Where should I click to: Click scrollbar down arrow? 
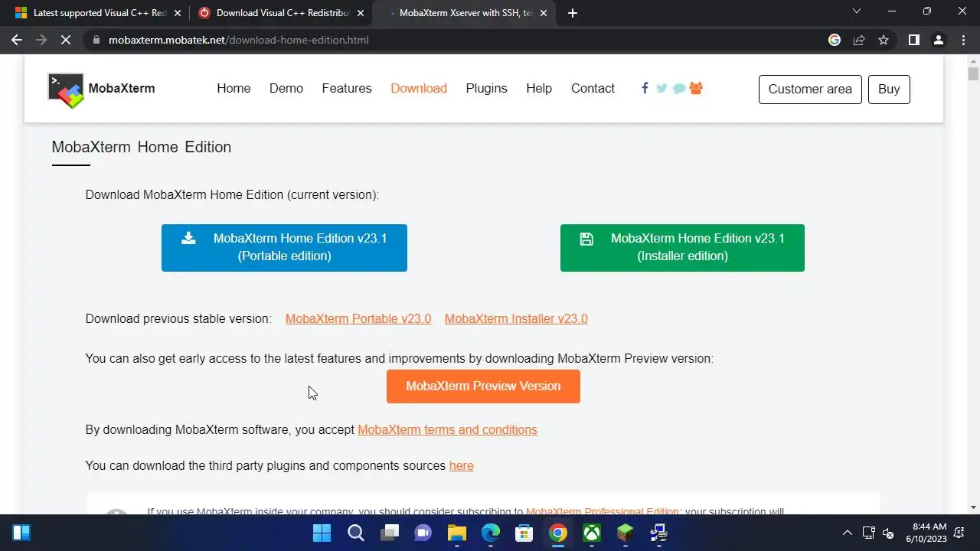[x=973, y=507]
